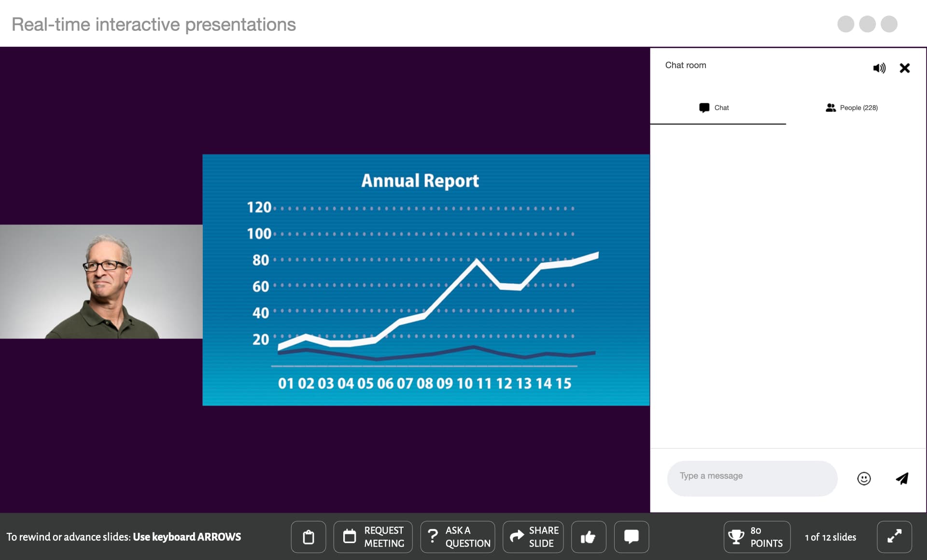Send message with paper plane icon
The image size is (927, 560).
pyautogui.click(x=902, y=478)
